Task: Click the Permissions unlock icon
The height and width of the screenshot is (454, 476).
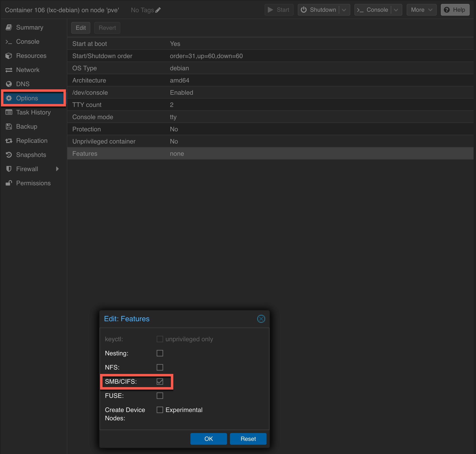Action: (x=9, y=183)
